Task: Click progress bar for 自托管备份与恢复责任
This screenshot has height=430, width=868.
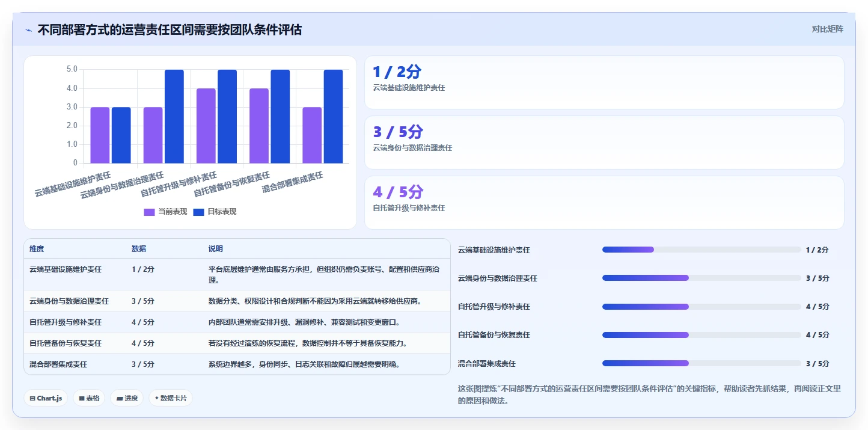Action: tap(701, 335)
